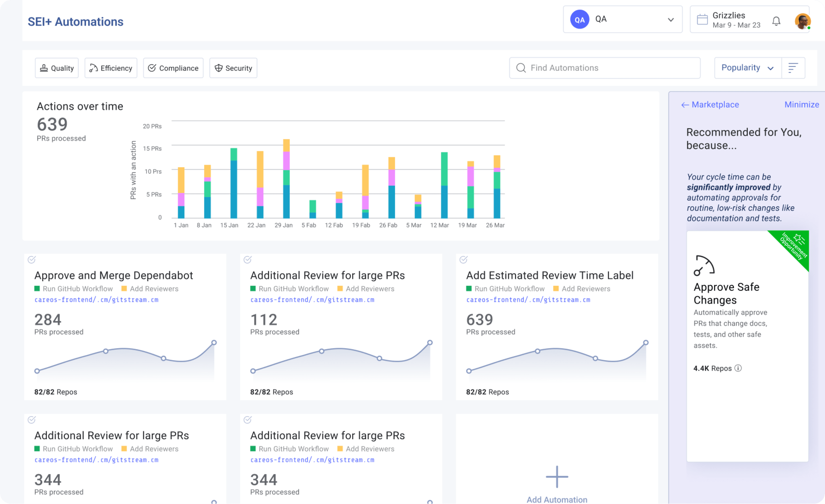Click the plus icon for Add Automation
This screenshot has height=504, width=825.
[x=557, y=477]
